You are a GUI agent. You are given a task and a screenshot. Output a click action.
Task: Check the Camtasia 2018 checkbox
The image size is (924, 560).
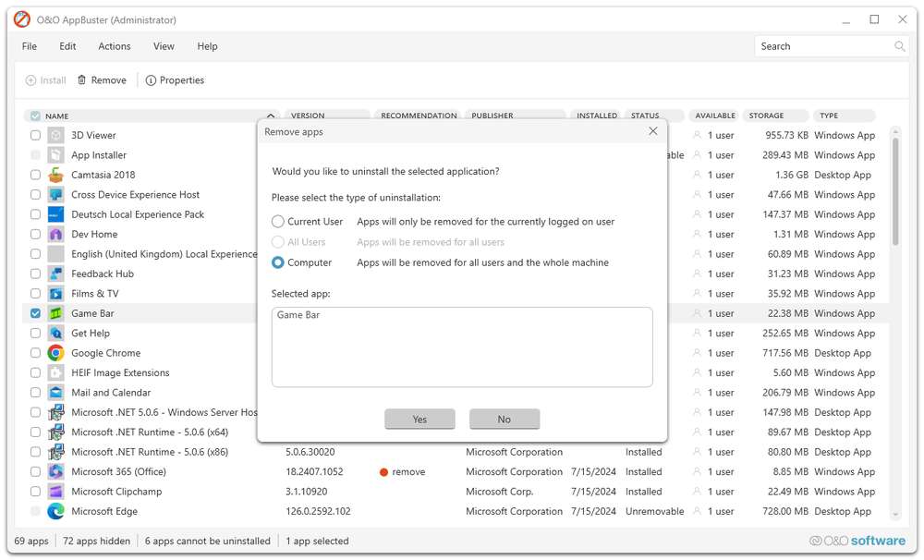point(35,175)
